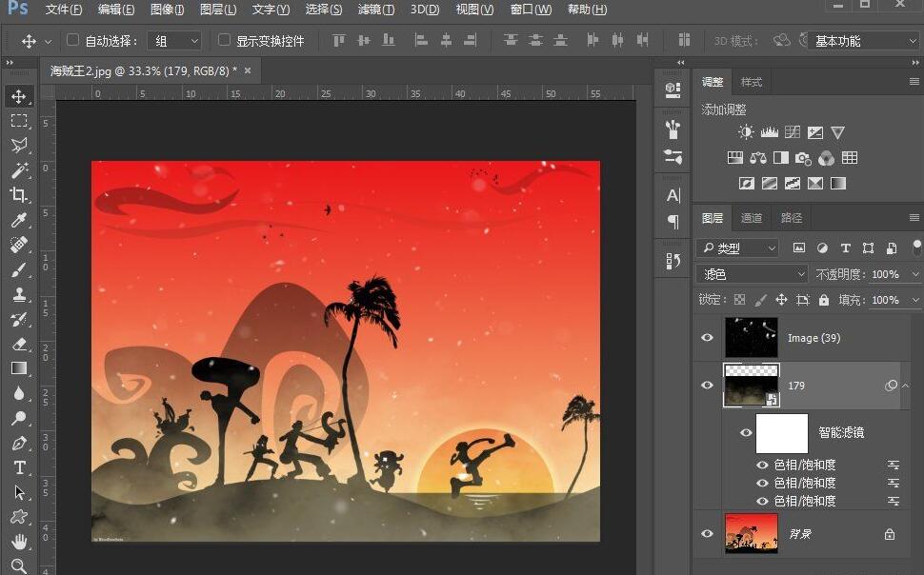Select the Hand tool
This screenshot has width=924, height=575.
coord(19,541)
